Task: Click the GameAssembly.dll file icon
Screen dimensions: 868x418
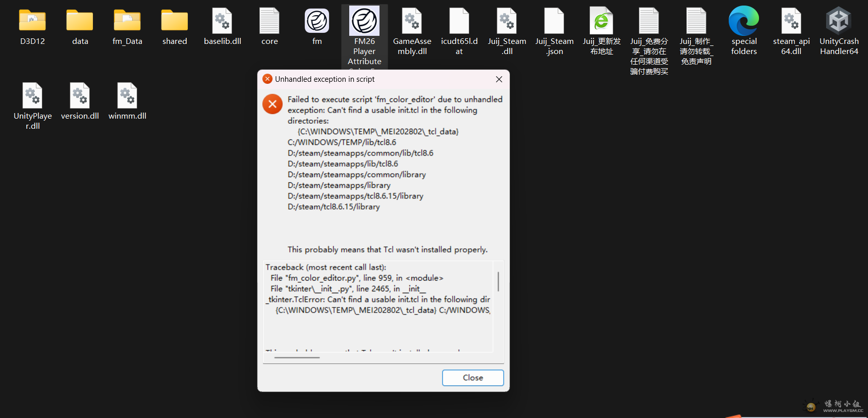Action: 412,21
